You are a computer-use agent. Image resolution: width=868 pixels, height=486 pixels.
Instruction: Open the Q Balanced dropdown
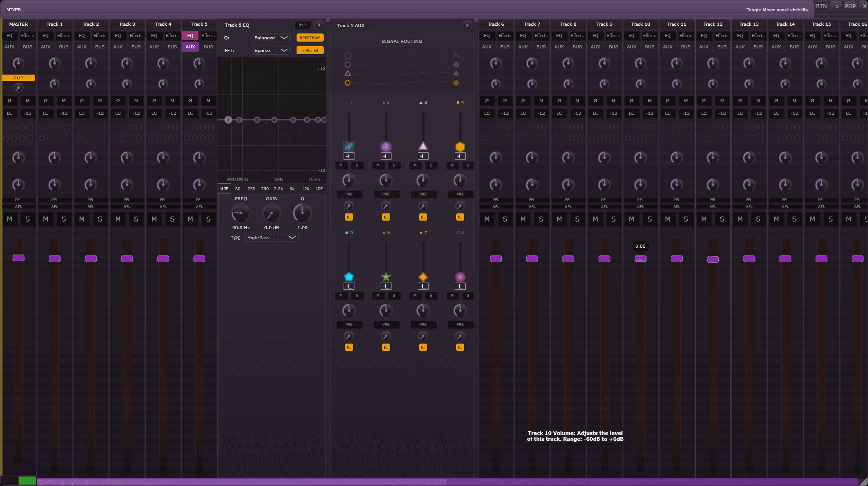click(x=271, y=38)
